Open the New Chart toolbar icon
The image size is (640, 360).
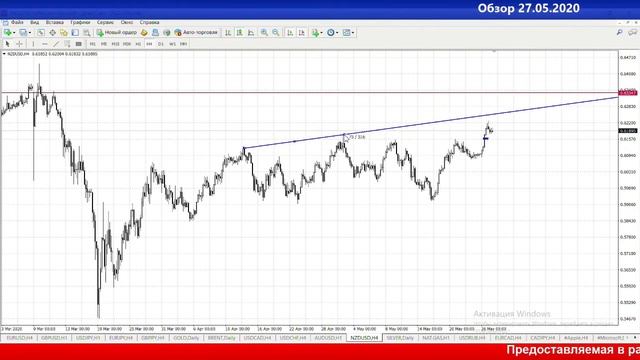click(7, 33)
